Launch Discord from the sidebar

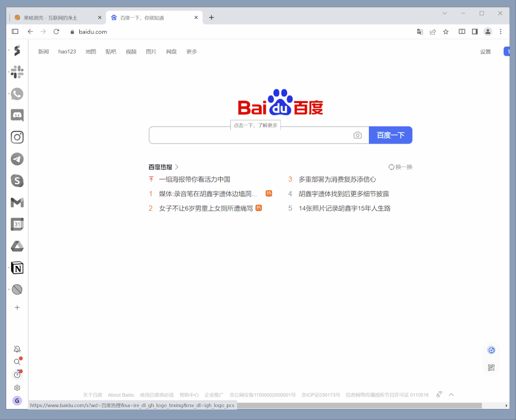pos(17,115)
